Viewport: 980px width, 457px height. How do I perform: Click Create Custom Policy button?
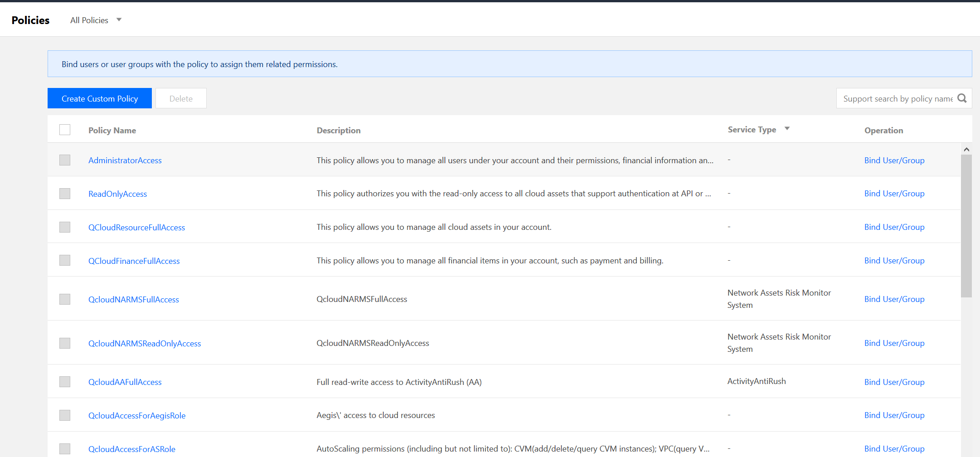point(100,98)
